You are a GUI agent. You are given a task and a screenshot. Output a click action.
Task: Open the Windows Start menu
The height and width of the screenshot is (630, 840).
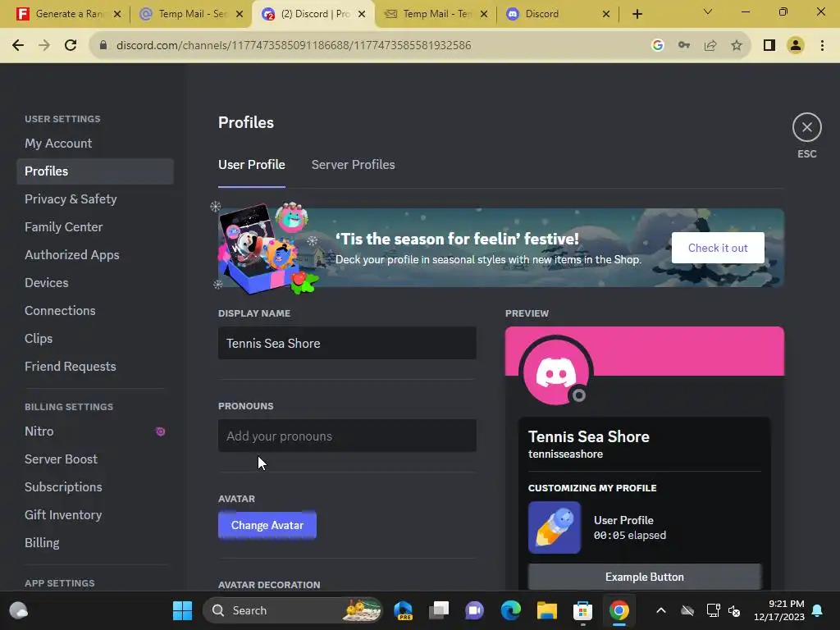tap(182, 610)
